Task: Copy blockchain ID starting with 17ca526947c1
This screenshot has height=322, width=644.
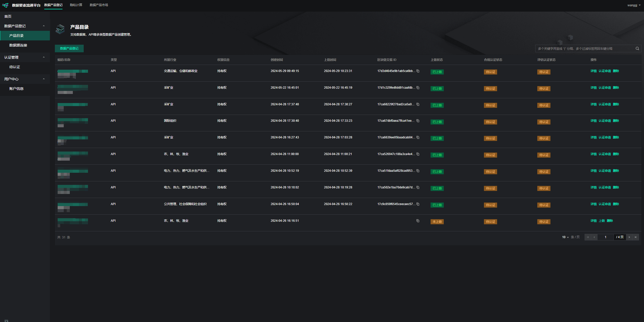Action: pos(418,154)
